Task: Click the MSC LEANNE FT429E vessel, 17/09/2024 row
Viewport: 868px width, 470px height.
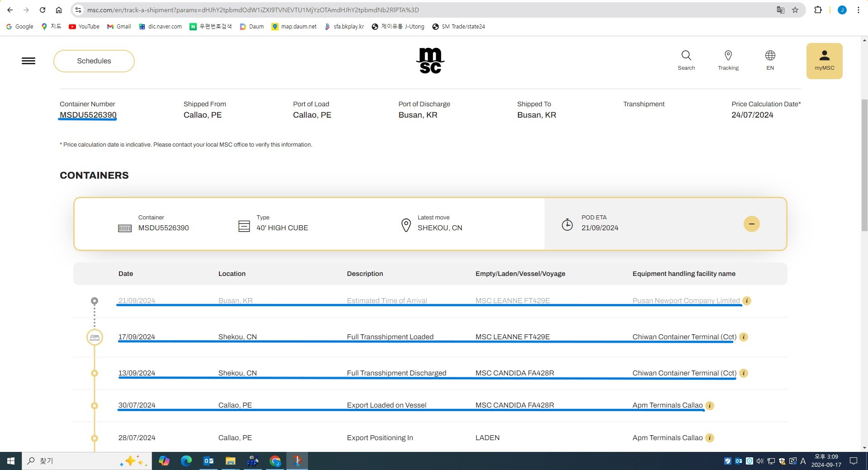Action: point(512,337)
